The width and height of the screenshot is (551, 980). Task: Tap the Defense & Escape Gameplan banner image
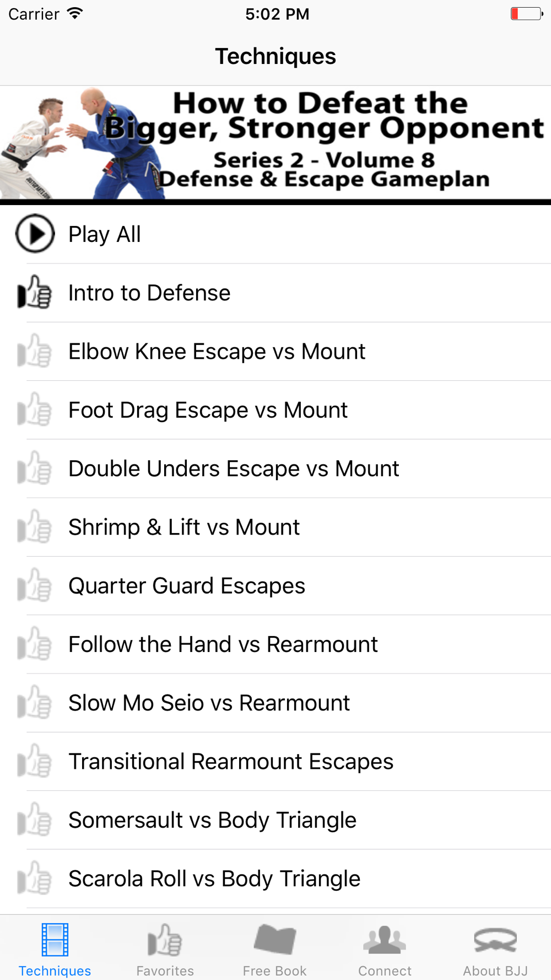coord(275,145)
